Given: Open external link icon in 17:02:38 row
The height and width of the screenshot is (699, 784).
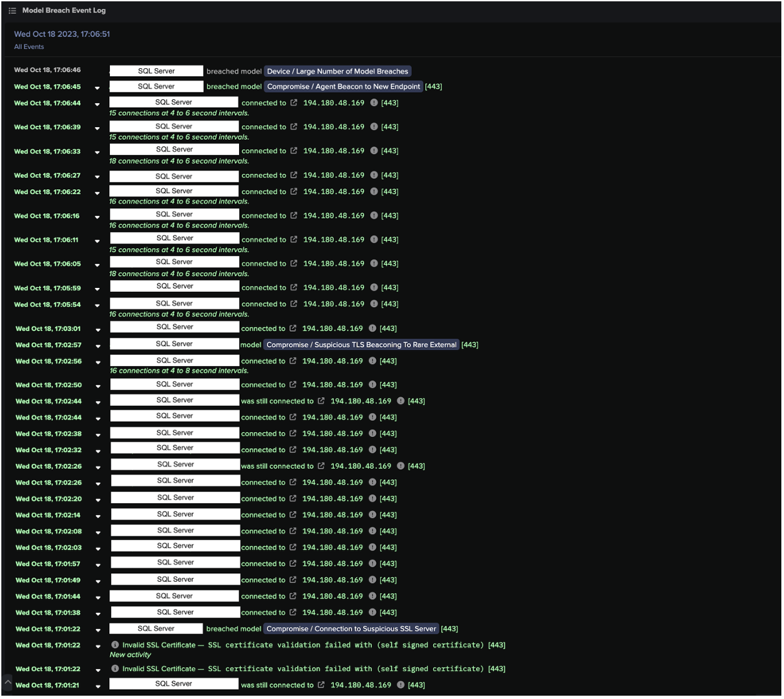Looking at the screenshot, I should coord(293,434).
